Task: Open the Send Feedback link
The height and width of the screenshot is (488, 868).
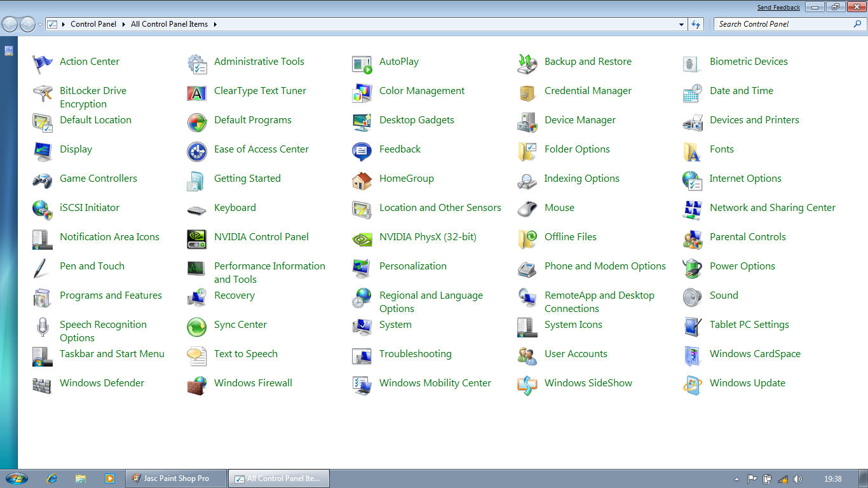Action: pos(778,8)
